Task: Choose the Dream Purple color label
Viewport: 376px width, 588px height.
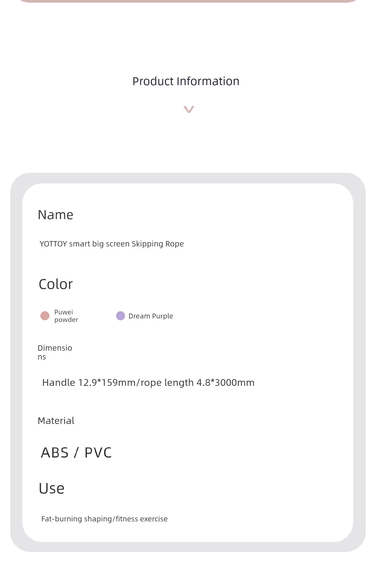Action: 151,316
